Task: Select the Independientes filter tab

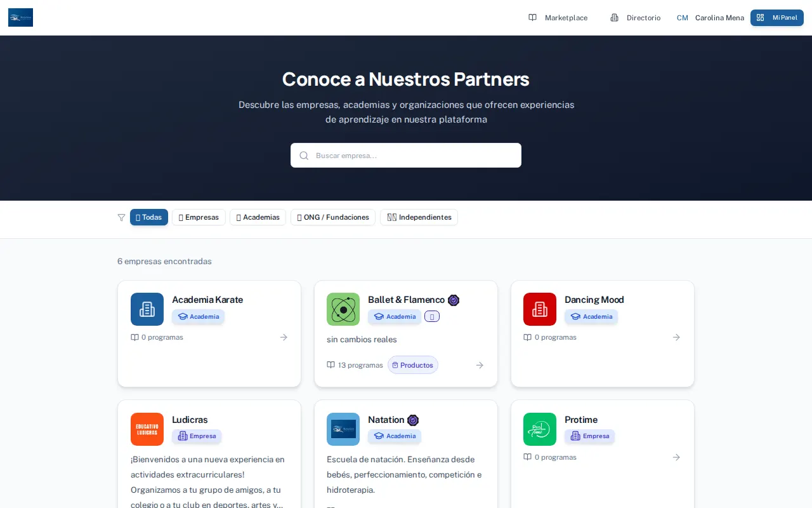Action: point(419,217)
